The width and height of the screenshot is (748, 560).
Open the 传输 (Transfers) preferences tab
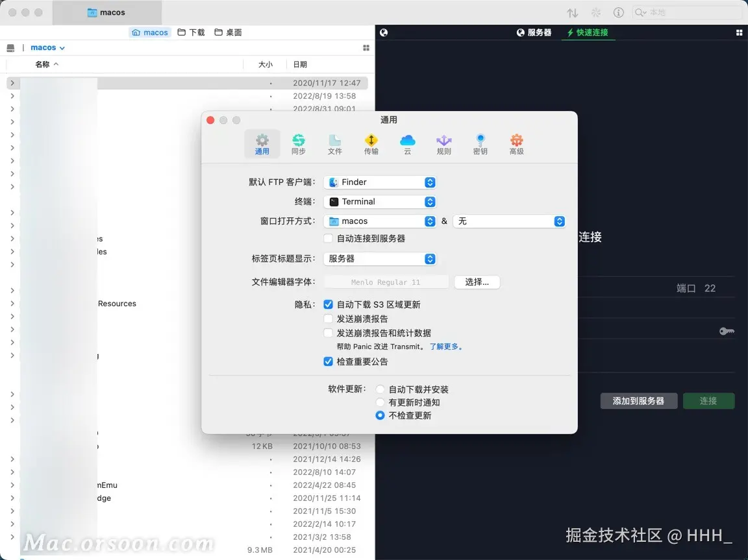point(371,144)
